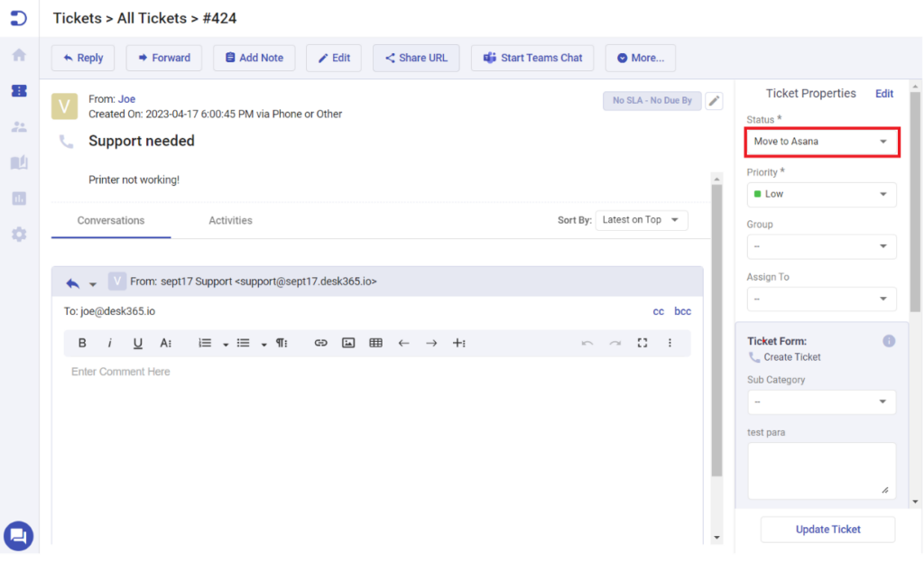Open the Group dropdown

click(x=821, y=246)
